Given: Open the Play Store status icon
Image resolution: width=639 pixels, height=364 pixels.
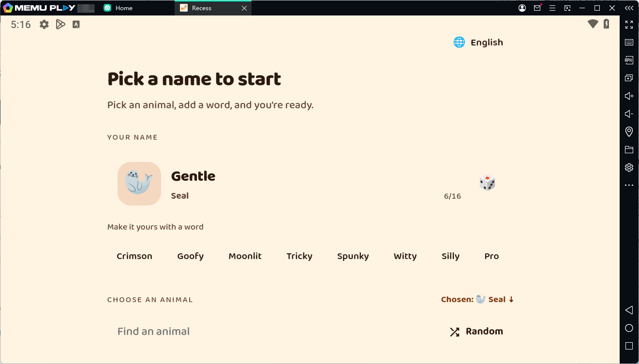Looking at the screenshot, I should (60, 25).
